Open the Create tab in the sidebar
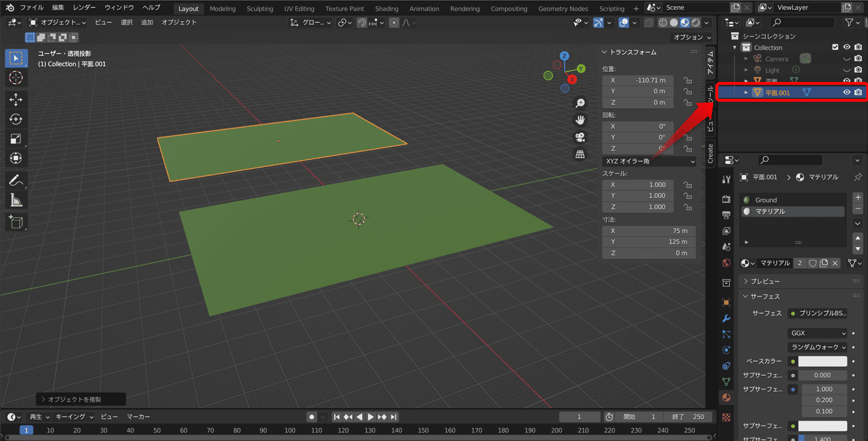This screenshot has height=441, width=868. [710, 153]
